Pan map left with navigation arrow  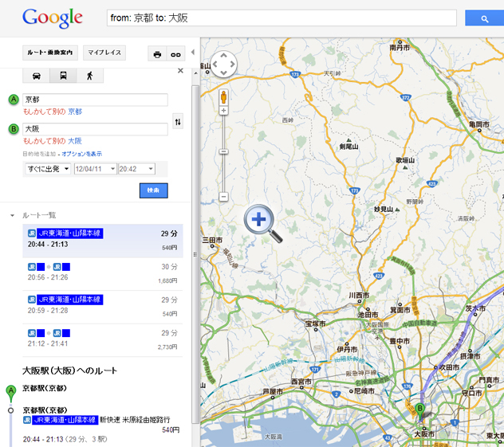coord(215,65)
